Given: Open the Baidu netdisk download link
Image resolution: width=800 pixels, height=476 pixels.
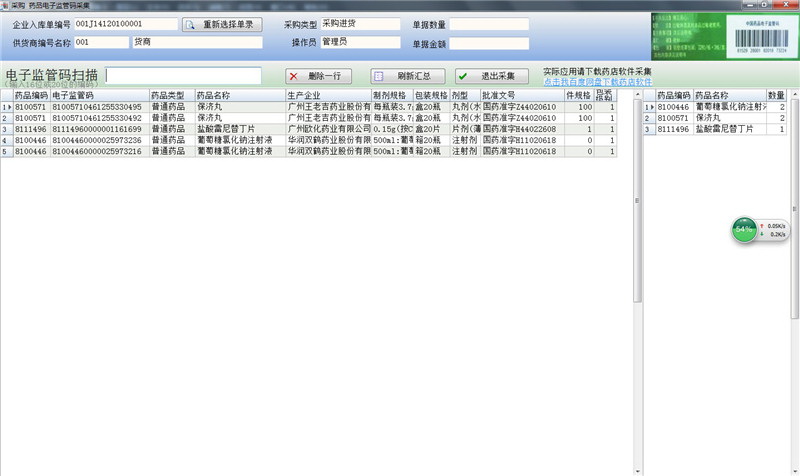Looking at the screenshot, I should 597,82.
